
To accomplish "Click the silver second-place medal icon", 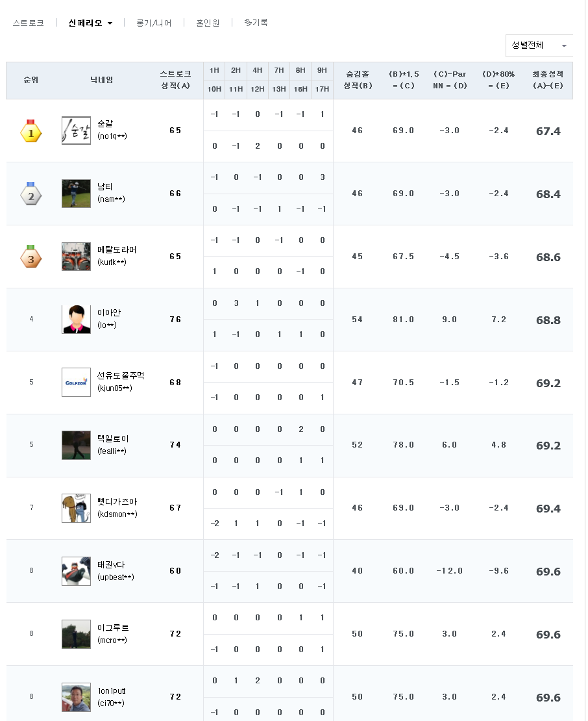I will point(31,194).
